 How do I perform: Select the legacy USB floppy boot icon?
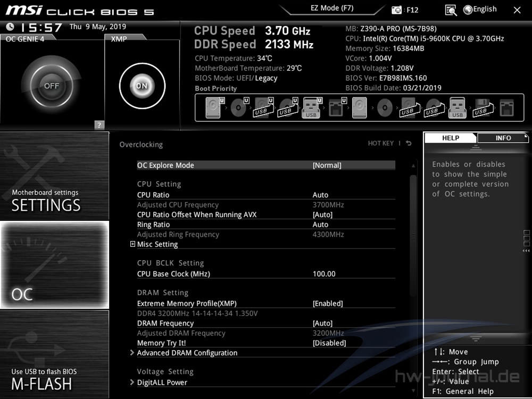(483, 107)
